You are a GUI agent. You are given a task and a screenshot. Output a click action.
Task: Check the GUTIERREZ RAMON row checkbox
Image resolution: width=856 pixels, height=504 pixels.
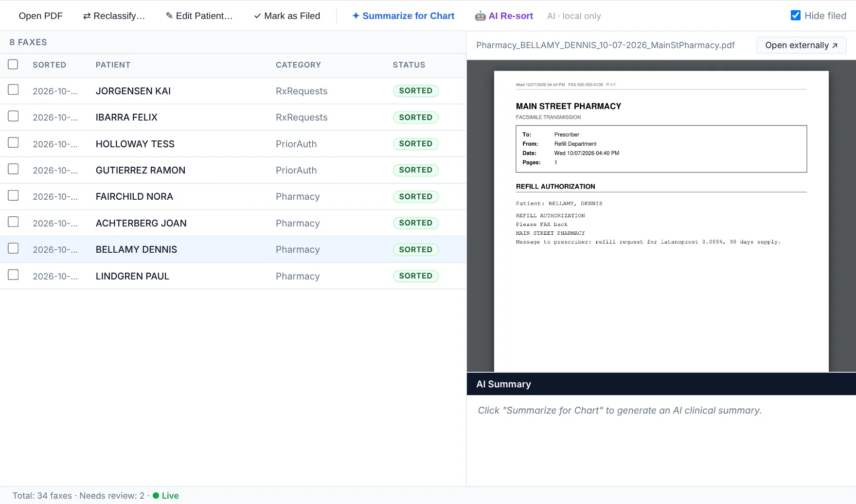coord(13,169)
